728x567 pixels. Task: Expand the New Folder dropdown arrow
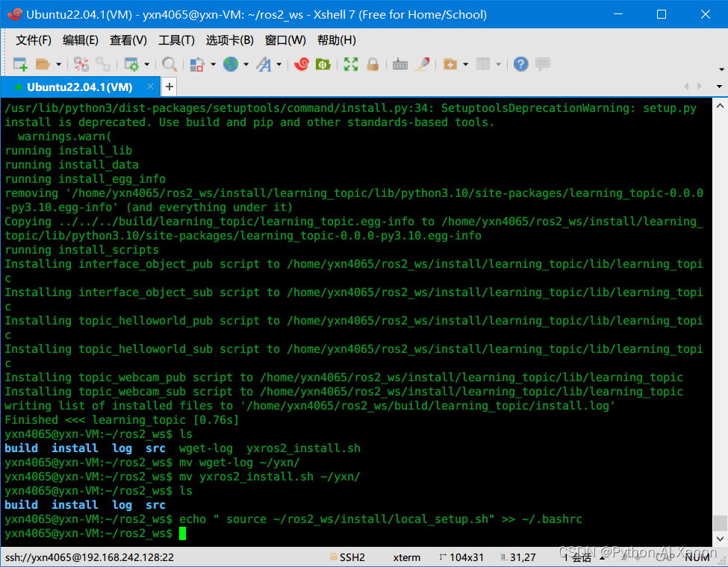(x=466, y=64)
